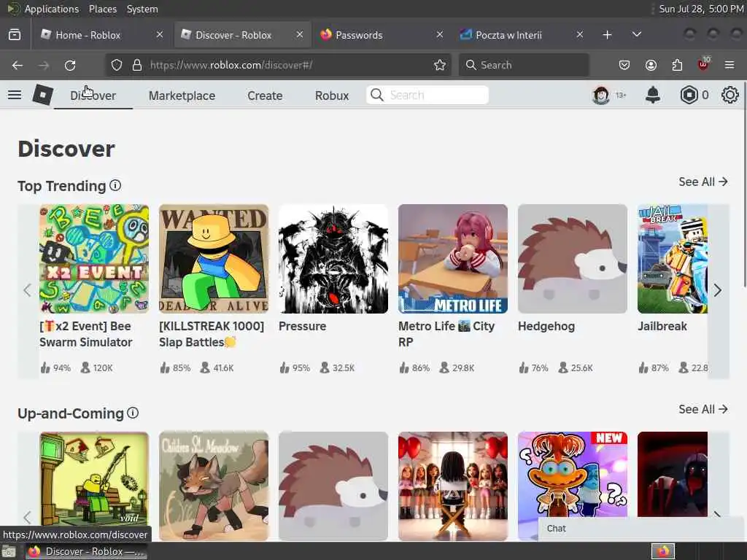Click Firefox icon in bottom panel tray
747x560 pixels.
coord(663,551)
